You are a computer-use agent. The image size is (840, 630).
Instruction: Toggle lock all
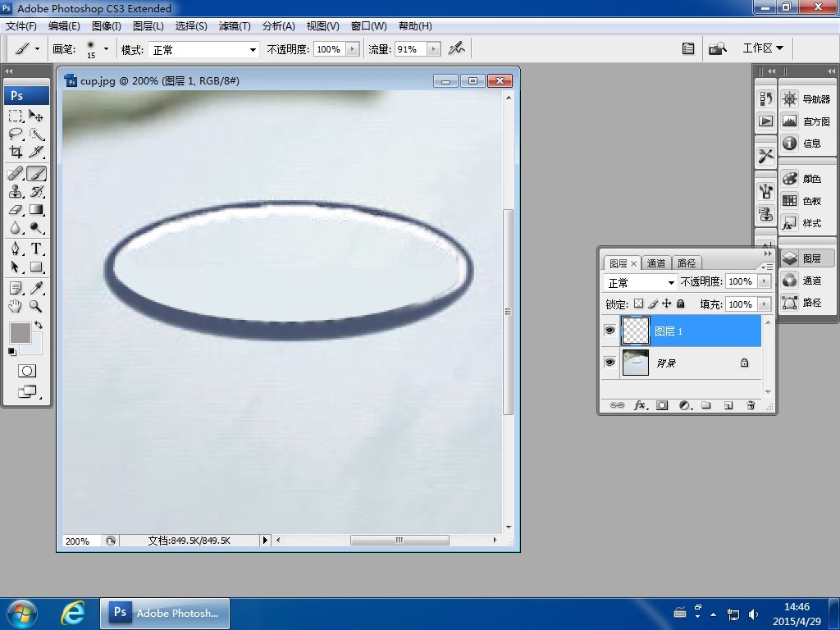[680, 304]
